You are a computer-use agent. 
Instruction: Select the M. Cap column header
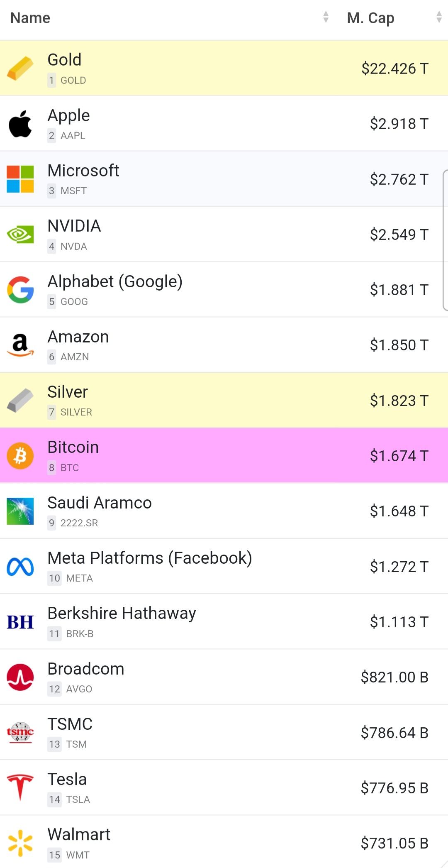coord(370,18)
